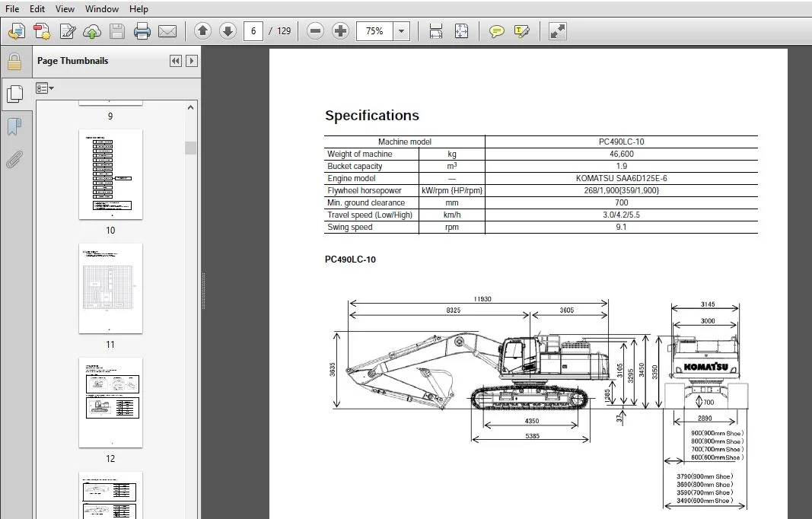Click the 5385 track length dimension
Screen dimensions: 812x519
pyautogui.click(x=533, y=436)
